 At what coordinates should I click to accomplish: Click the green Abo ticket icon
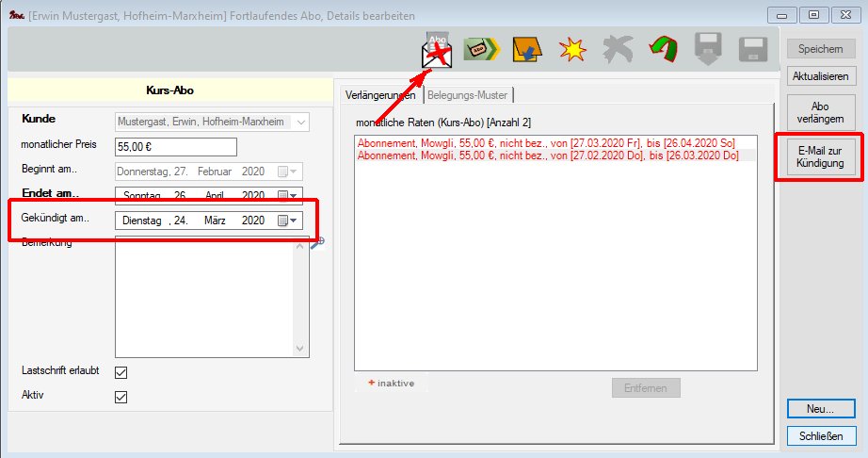click(x=481, y=50)
